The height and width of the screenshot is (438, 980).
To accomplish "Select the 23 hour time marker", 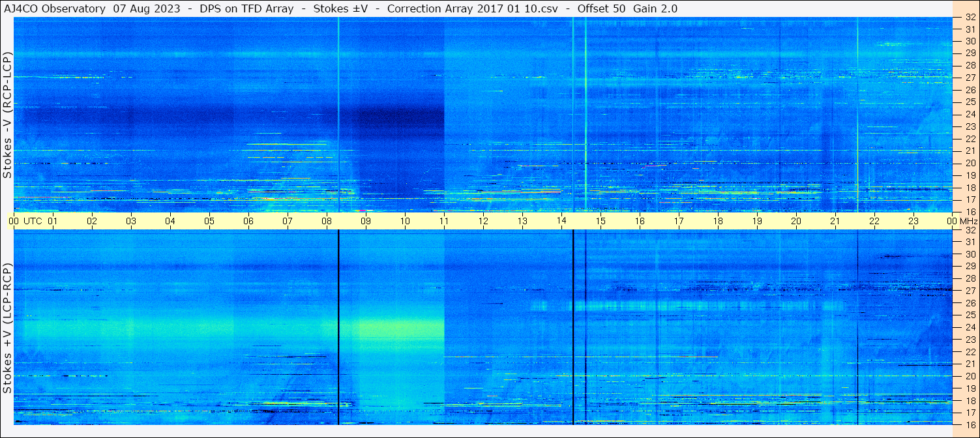I will point(913,221).
